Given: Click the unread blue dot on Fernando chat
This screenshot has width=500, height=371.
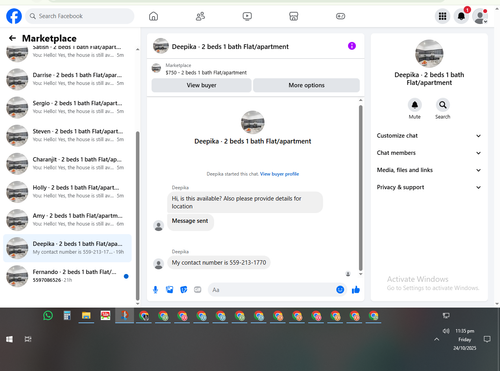Looking at the screenshot, I should (x=126, y=276).
